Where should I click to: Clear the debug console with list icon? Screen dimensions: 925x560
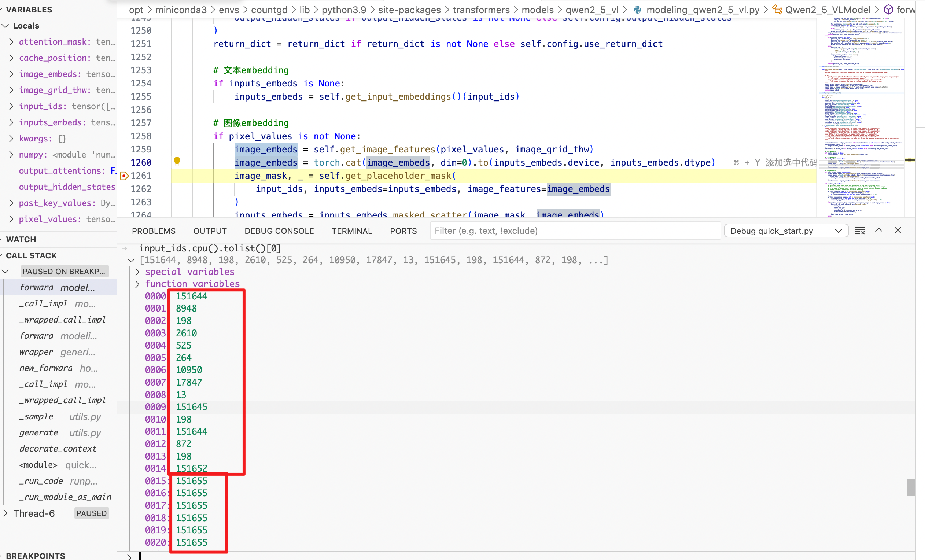tap(859, 231)
